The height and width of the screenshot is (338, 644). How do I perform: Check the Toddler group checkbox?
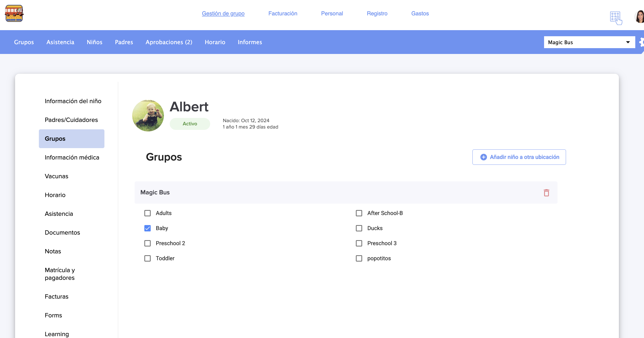(148, 258)
